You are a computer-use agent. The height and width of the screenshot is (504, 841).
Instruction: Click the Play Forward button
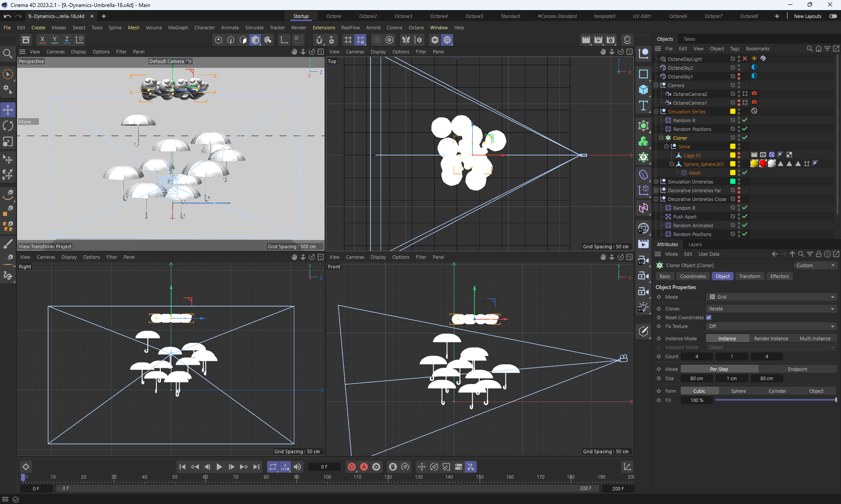(x=219, y=467)
